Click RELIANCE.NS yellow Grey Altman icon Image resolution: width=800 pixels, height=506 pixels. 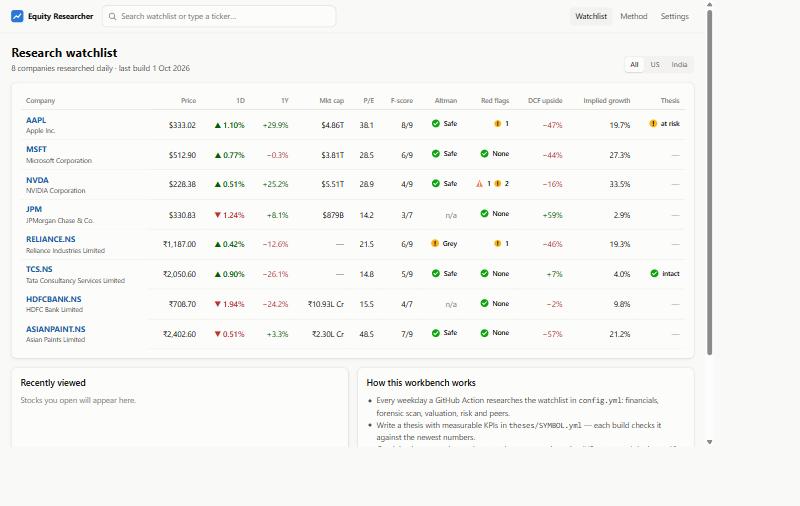coord(435,243)
